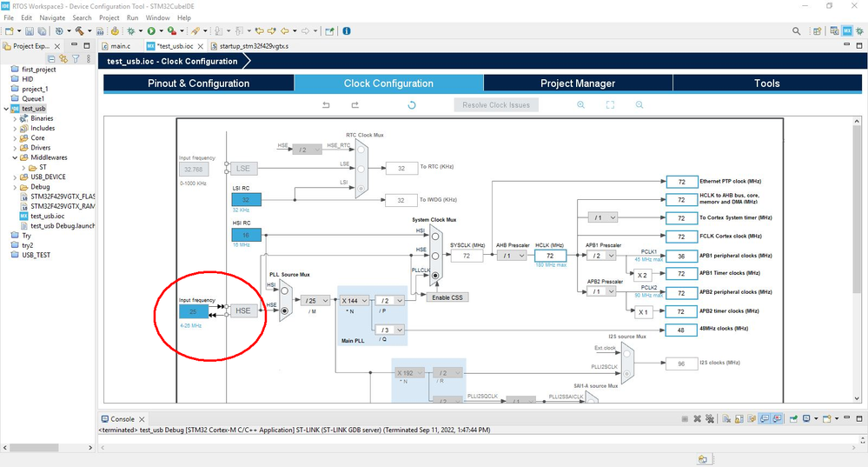Redo clock change with the redo arrow

tap(354, 104)
